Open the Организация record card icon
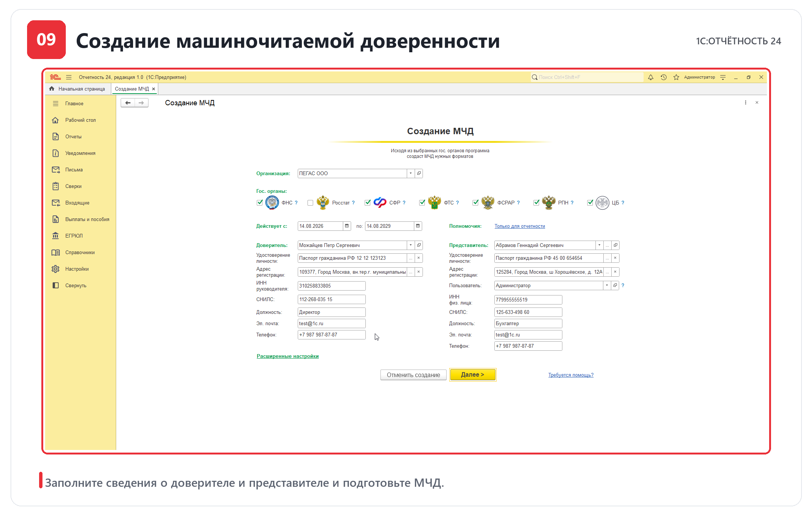Screen dimensions: 812x515 coord(419,173)
